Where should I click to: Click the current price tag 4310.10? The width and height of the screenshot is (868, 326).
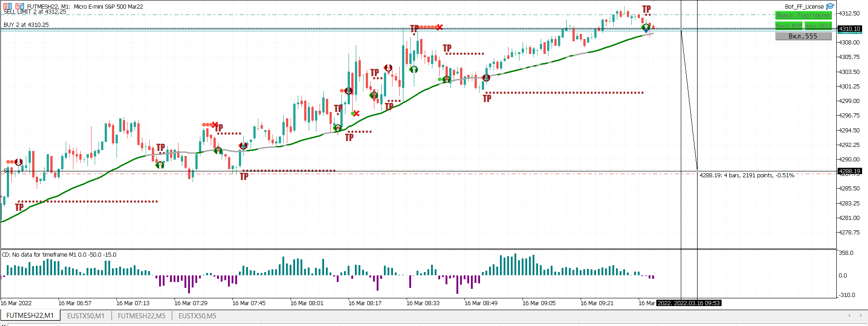[x=849, y=29]
